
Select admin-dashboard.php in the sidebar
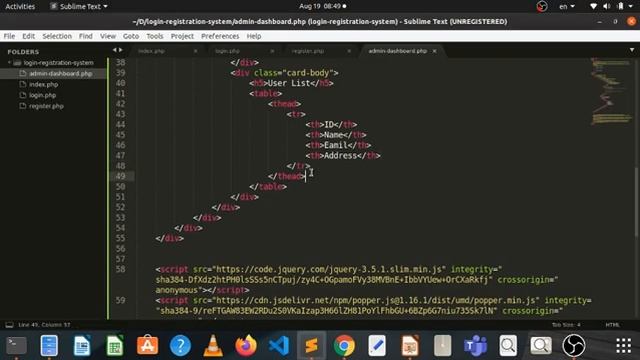click(x=60, y=73)
